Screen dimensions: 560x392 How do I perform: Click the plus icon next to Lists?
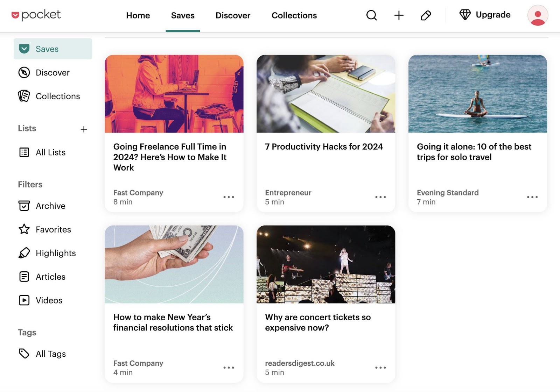(x=84, y=129)
